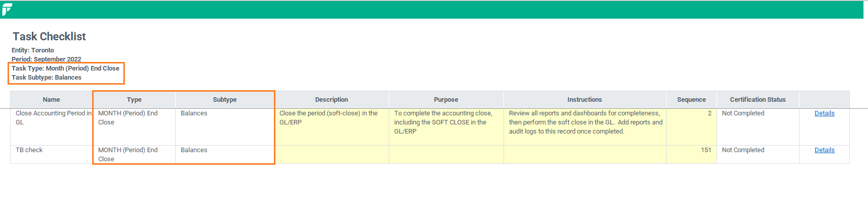The width and height of the screenshot is (868, 199).
Task: Click the Subtype column header
Action: (x=225, y=100)
